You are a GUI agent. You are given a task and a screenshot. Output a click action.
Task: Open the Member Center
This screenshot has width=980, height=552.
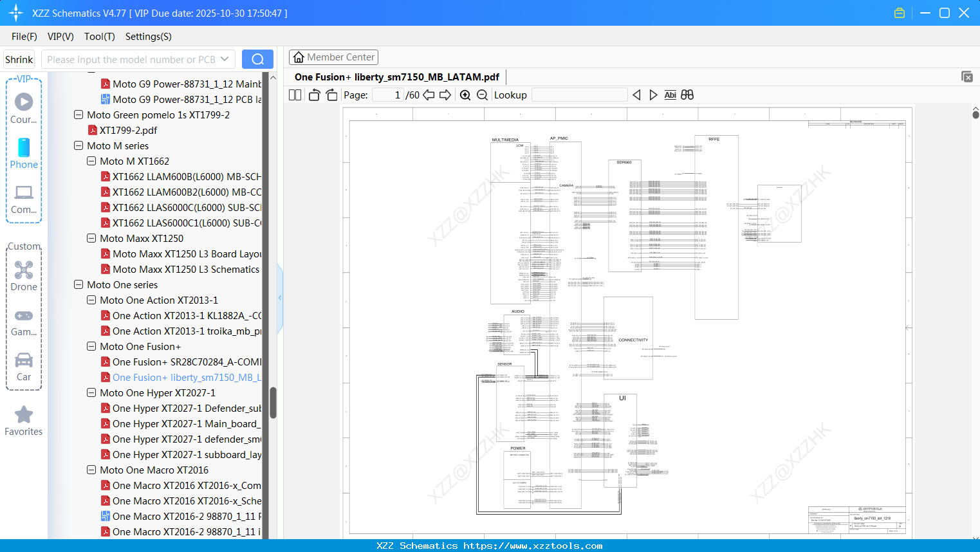point(333,57)
